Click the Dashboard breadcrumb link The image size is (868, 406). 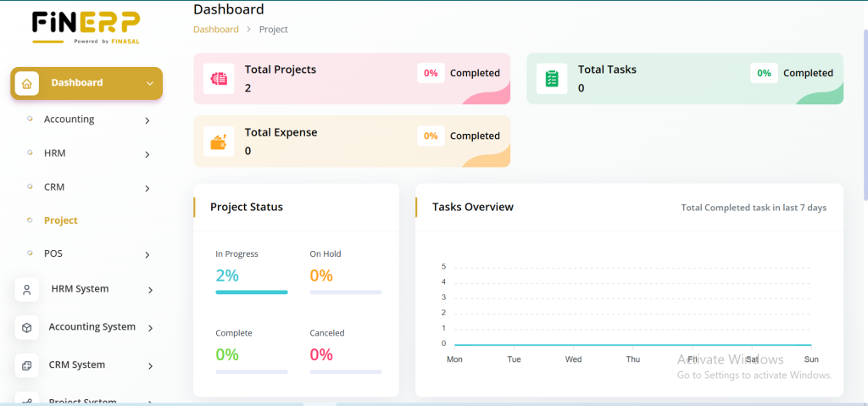click(x=216, y=30)
